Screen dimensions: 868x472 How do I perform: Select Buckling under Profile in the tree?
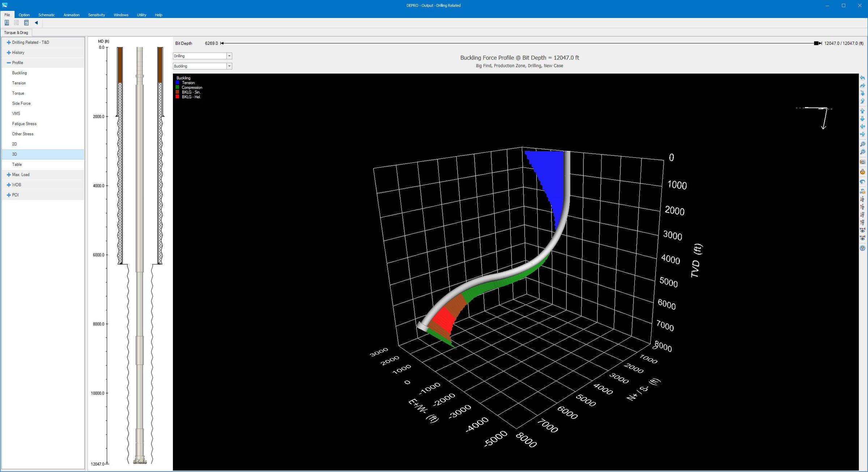click(x=43, y=73)
